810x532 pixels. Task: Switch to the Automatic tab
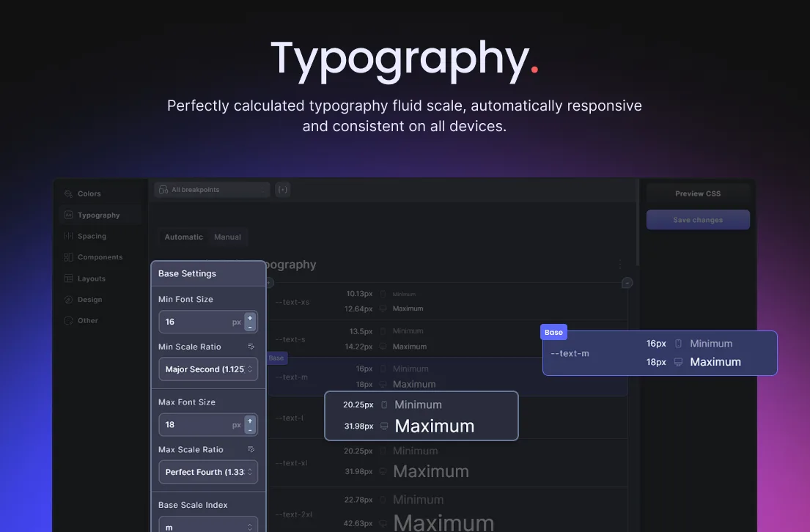[183, 237]
